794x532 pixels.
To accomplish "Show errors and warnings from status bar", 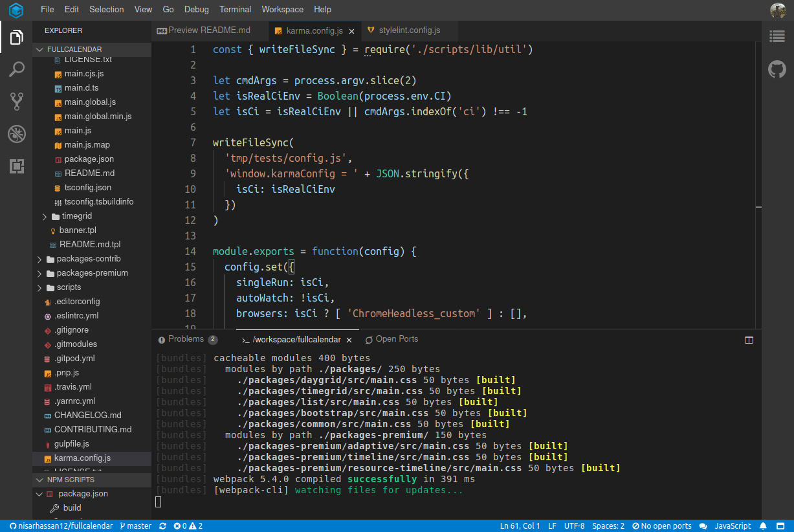I will (x=188, y=526).
